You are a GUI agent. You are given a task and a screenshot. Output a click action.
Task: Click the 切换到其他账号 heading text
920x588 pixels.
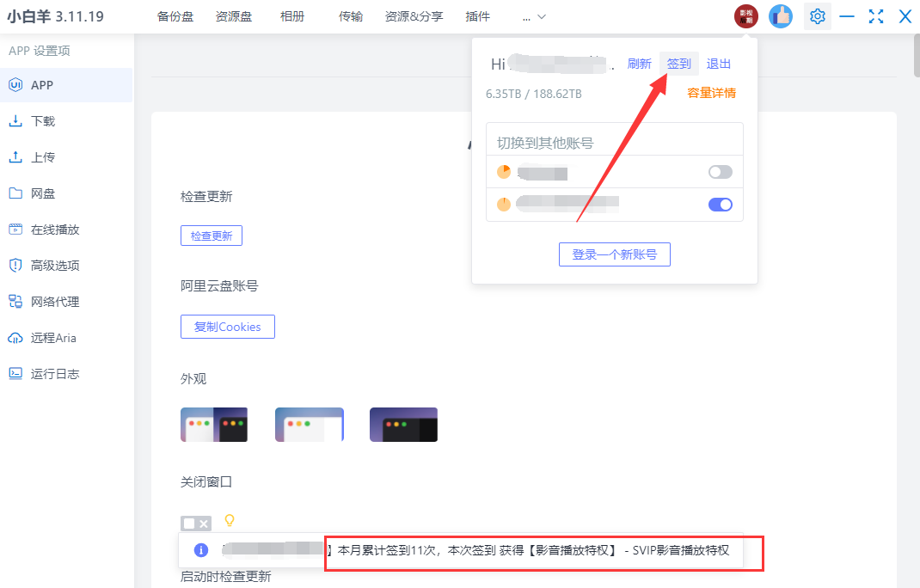(x=545, y=143)
